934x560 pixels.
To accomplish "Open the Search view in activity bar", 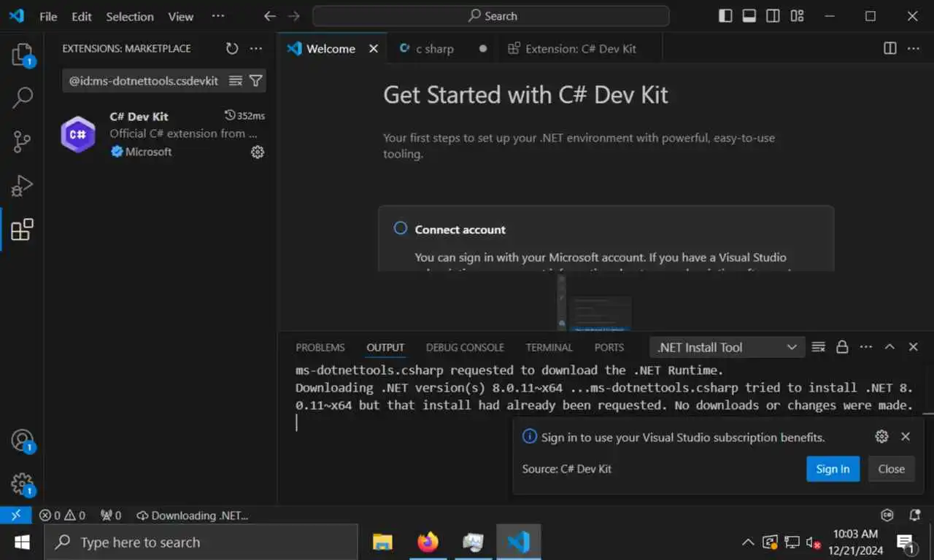I will coord(22,98).
